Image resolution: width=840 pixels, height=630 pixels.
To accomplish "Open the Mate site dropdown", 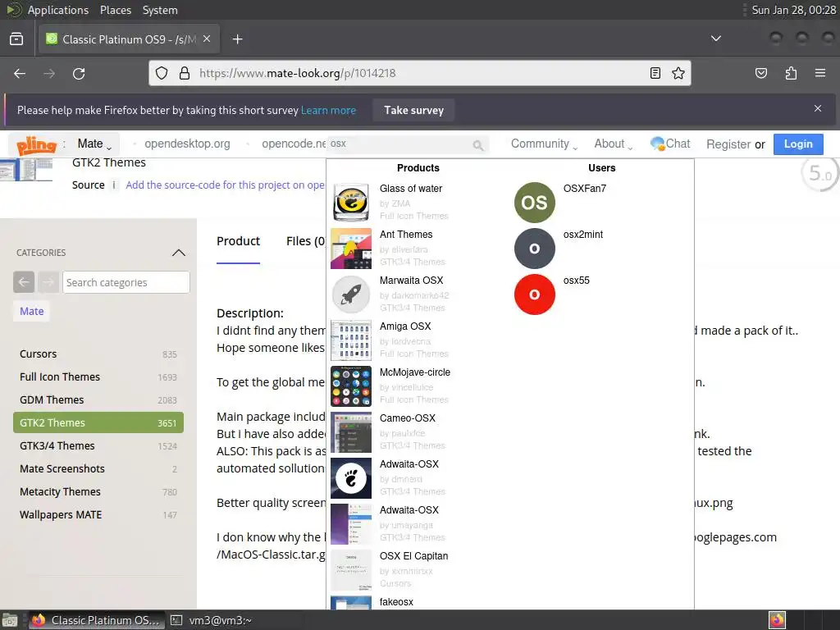I will pos(94,144).
